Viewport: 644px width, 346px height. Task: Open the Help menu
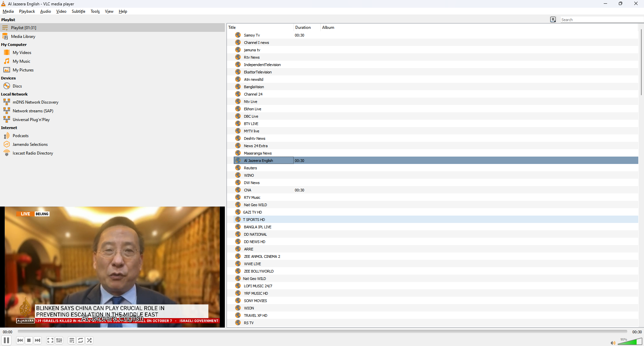point(123,11)
